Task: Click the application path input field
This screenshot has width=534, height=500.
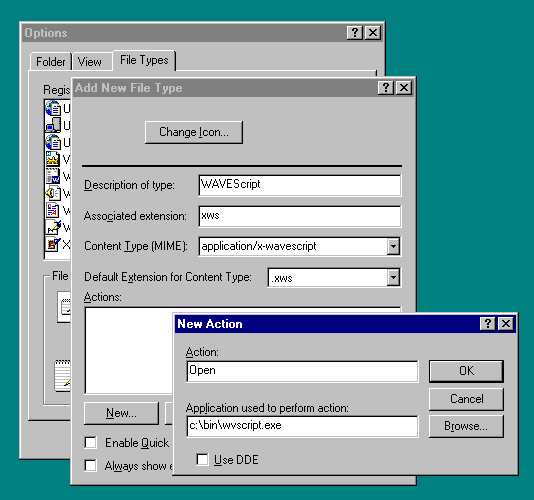Action: [x=302, y=426]
